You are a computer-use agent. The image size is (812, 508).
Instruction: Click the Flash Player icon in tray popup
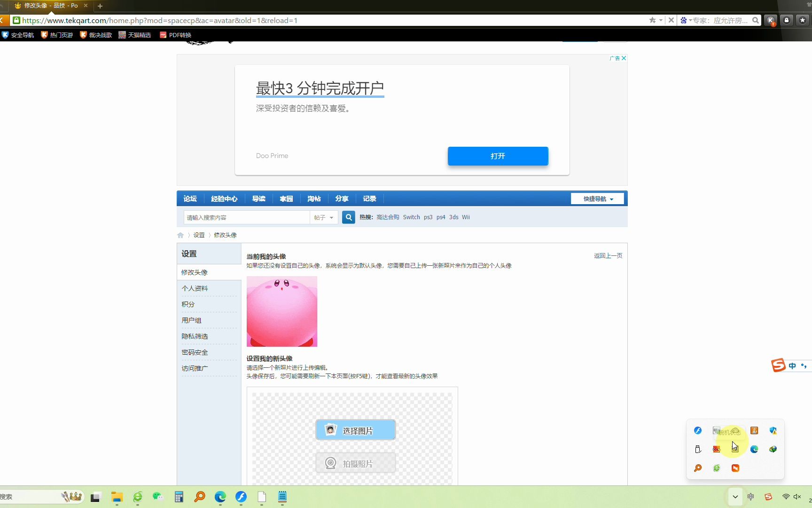(698, 430)
